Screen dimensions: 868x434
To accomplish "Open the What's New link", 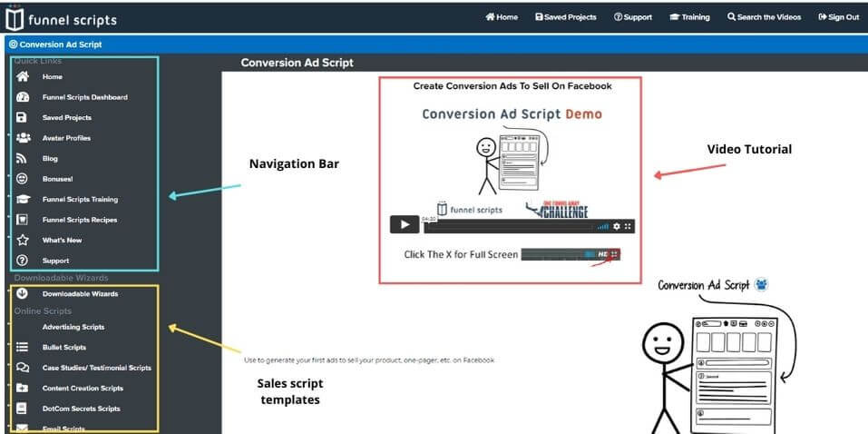I will pos(62,240).
